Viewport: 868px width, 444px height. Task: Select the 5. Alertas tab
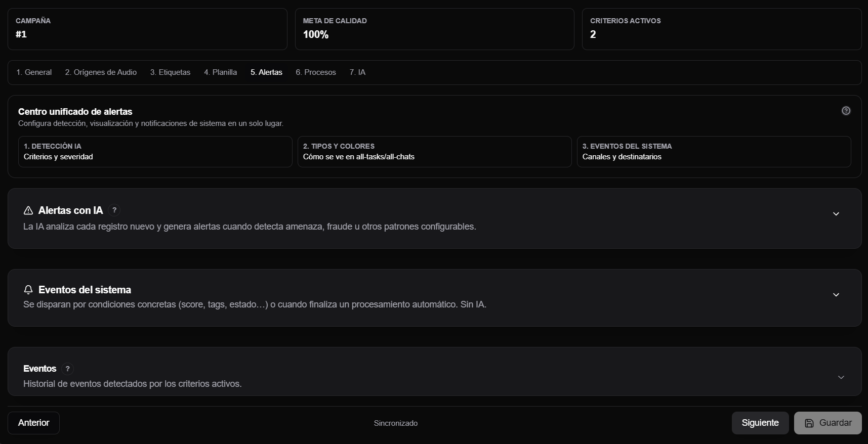click(x=266, y=72)
